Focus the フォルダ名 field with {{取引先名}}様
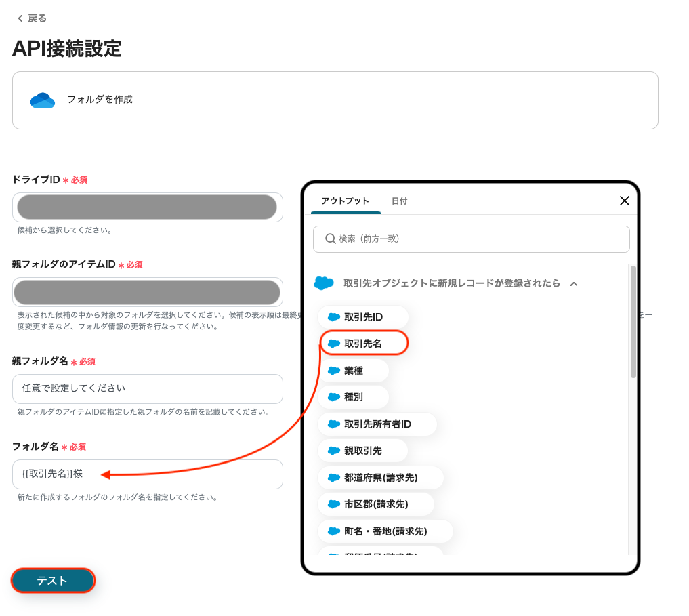This screenshot has height=616, width=689. click(147, 474)
